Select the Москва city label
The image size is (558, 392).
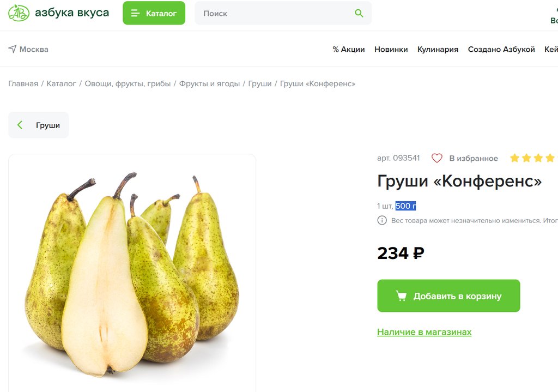34,50
